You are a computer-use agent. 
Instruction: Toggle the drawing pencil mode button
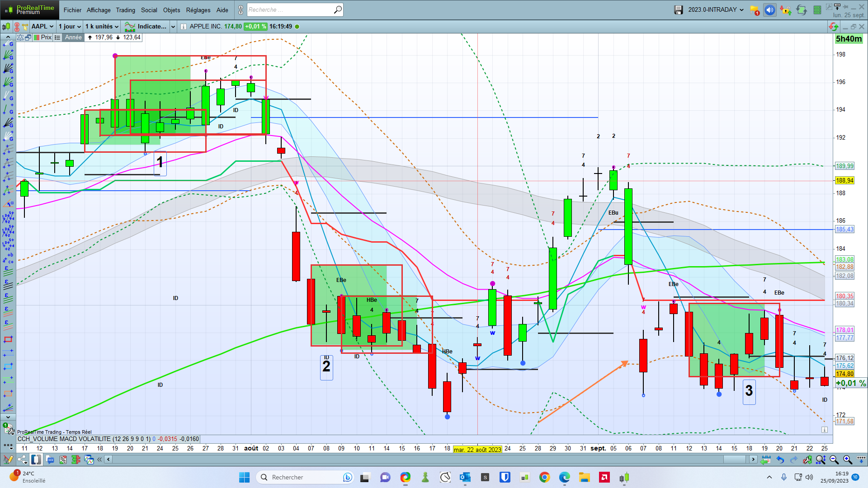click(x=8, y=460)
